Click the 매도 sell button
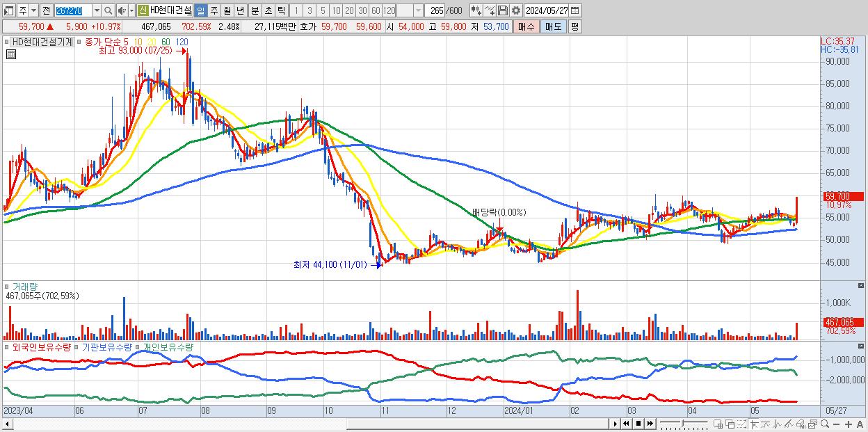 [553, 26]
